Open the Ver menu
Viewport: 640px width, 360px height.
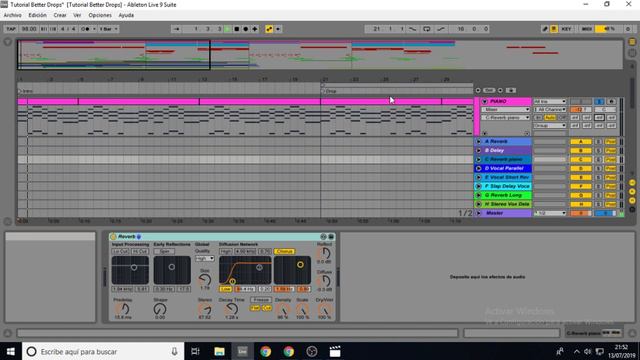[77, 15]
